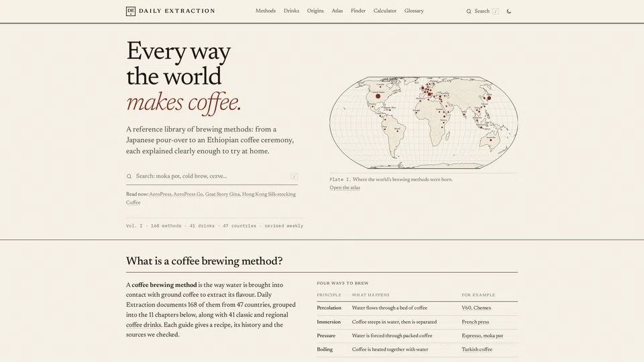The width and height of the screenshot is (644, 362).
Task: Open the Turkish coffee example link
Action: click(477, 350)
